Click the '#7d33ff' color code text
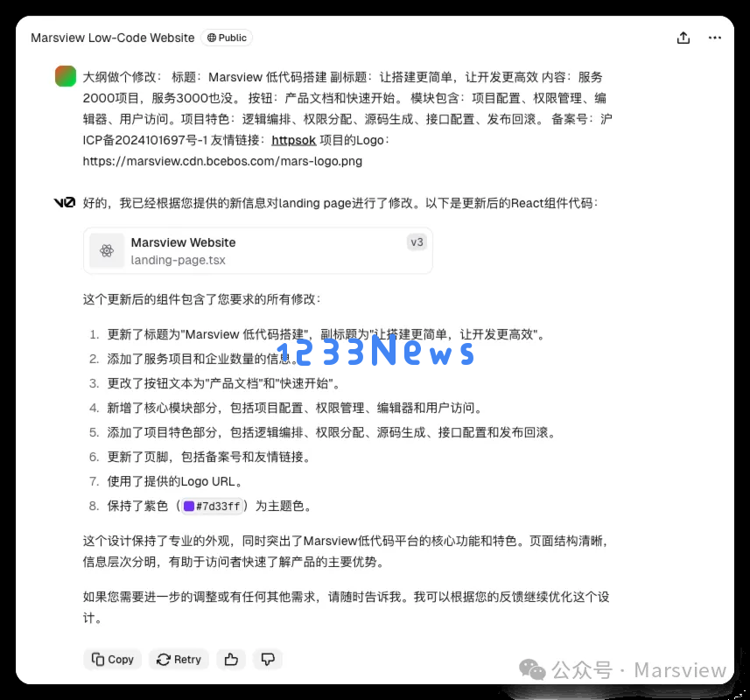Viewport: 750px width, 700px height. pyautogui.click(x=218, y=507)
